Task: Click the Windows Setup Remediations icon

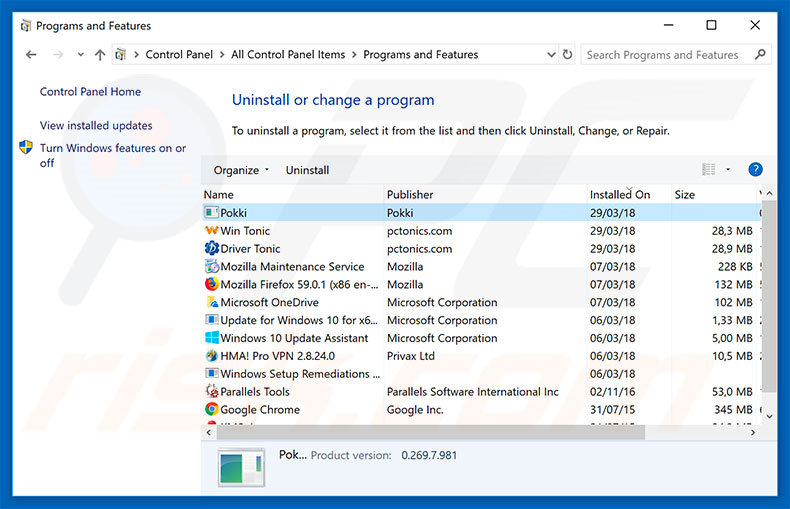Action: 211,373
